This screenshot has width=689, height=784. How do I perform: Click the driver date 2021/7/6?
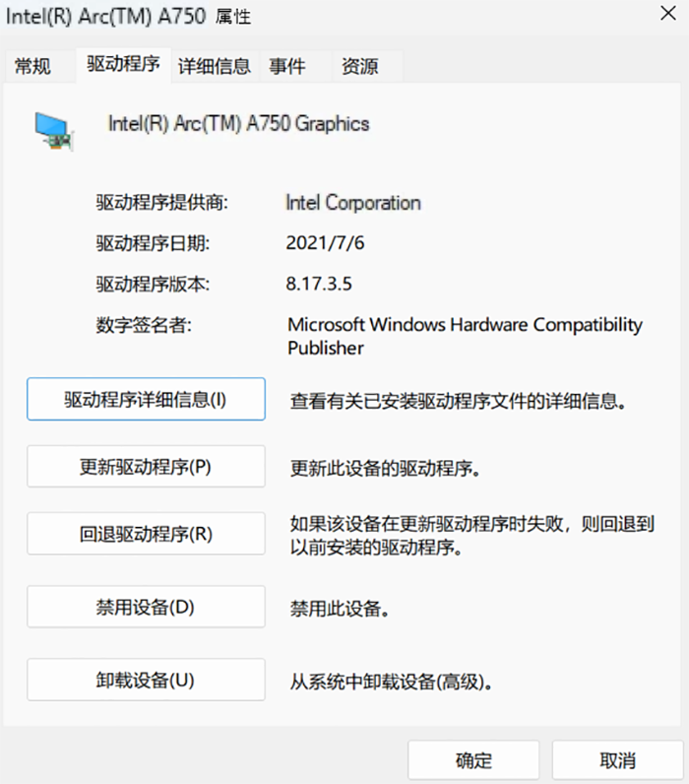pos(318,242)
